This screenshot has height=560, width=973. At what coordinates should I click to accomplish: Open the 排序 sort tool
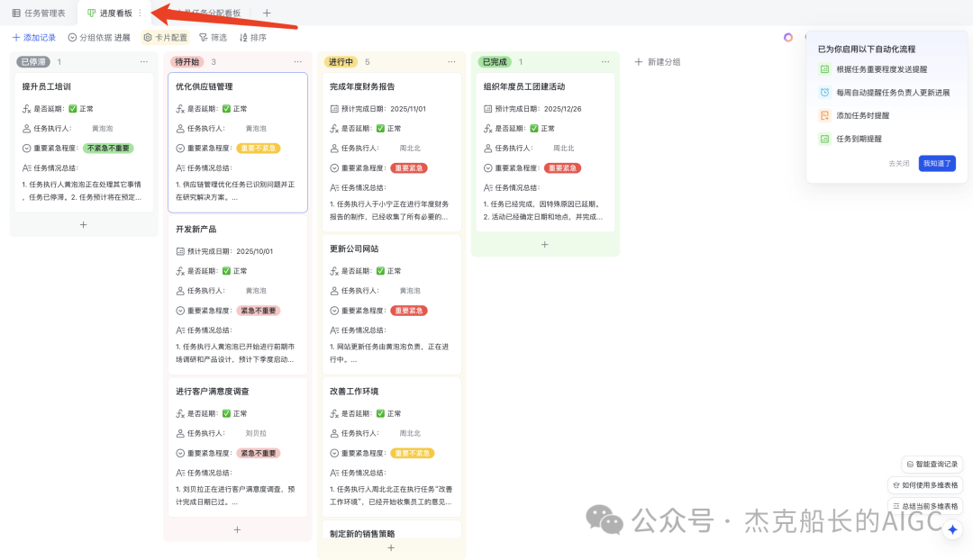252,38
